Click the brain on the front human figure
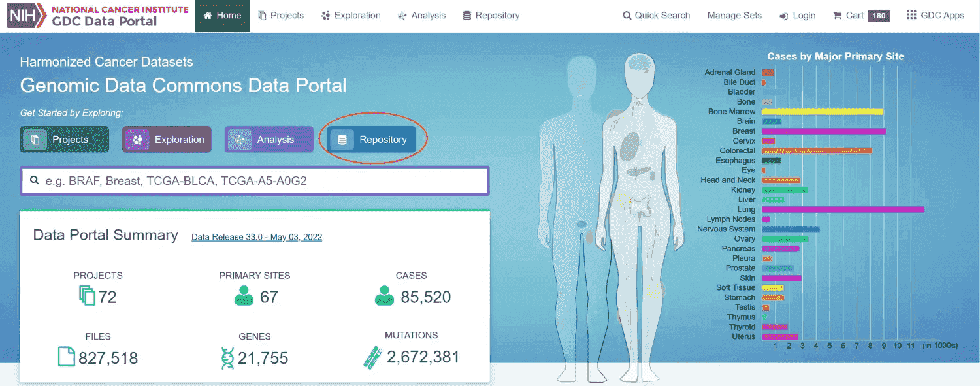 pyautogui.click(x=638, y=64)
